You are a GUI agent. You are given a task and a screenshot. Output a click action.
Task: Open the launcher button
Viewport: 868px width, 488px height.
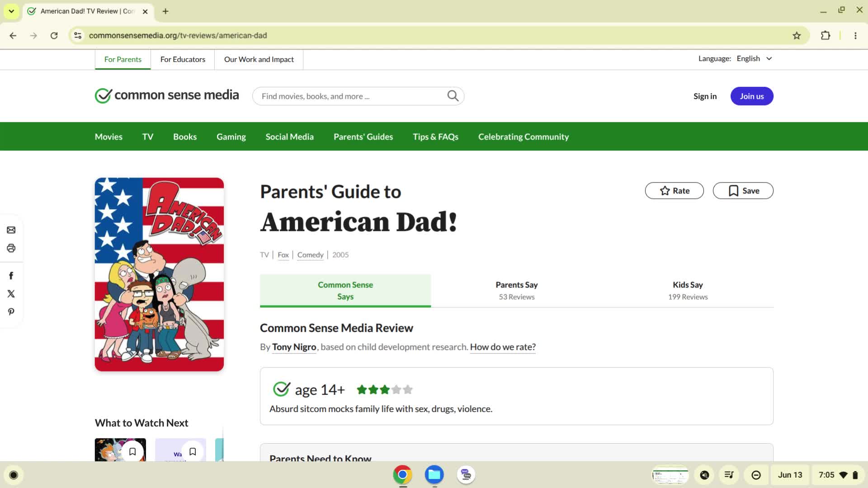pos(14,475)
